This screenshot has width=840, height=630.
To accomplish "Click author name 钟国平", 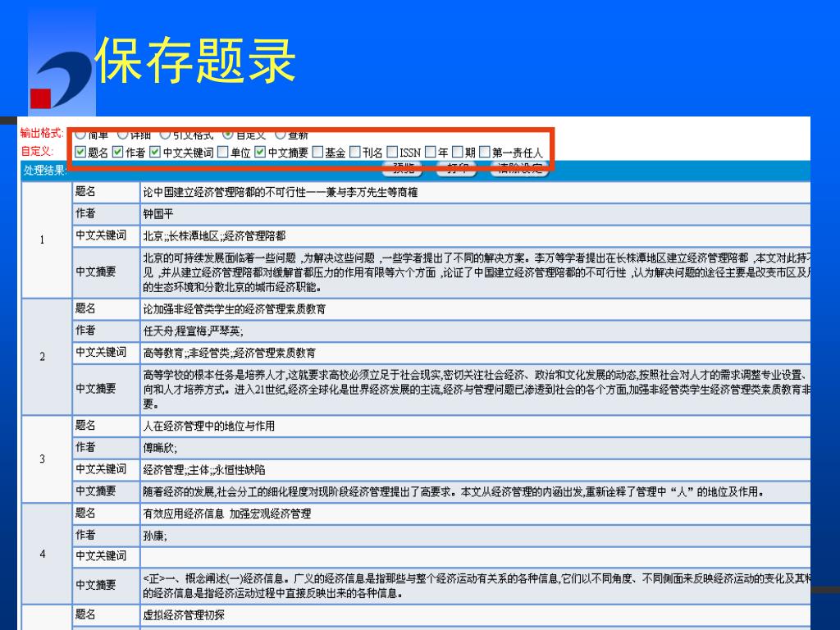I will 158,214.
